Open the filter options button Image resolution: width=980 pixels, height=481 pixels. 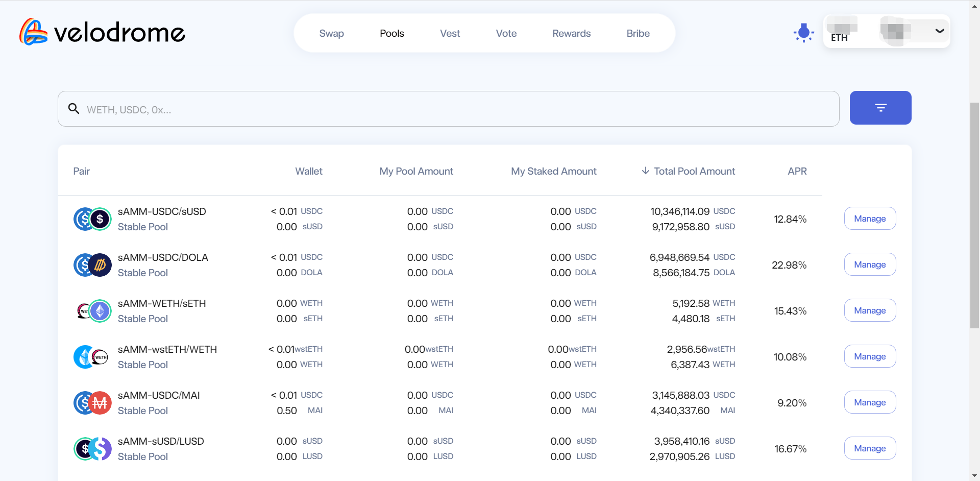(x=880, y=108)
